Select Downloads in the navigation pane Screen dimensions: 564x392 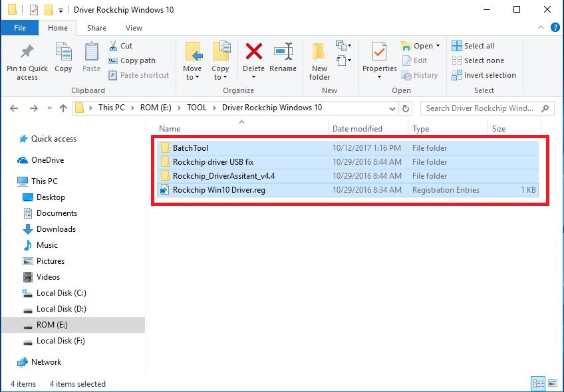[x=56, y=229]
